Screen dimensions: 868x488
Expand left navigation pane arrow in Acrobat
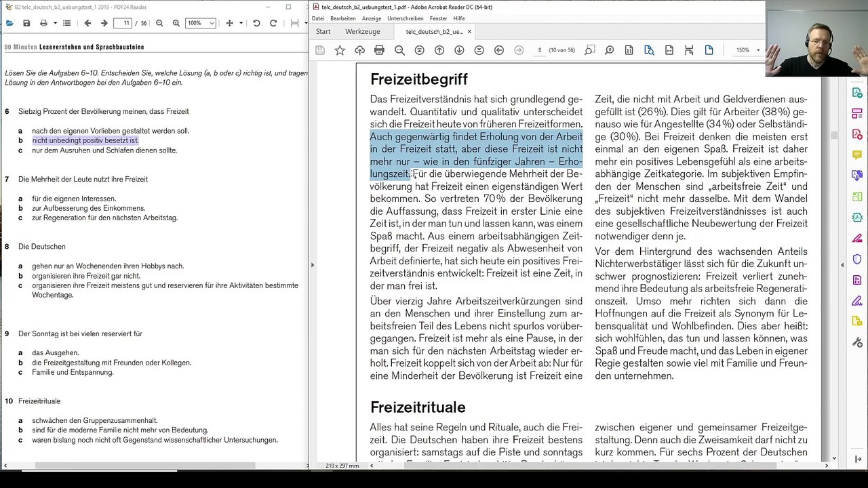(x=312, y=264)
